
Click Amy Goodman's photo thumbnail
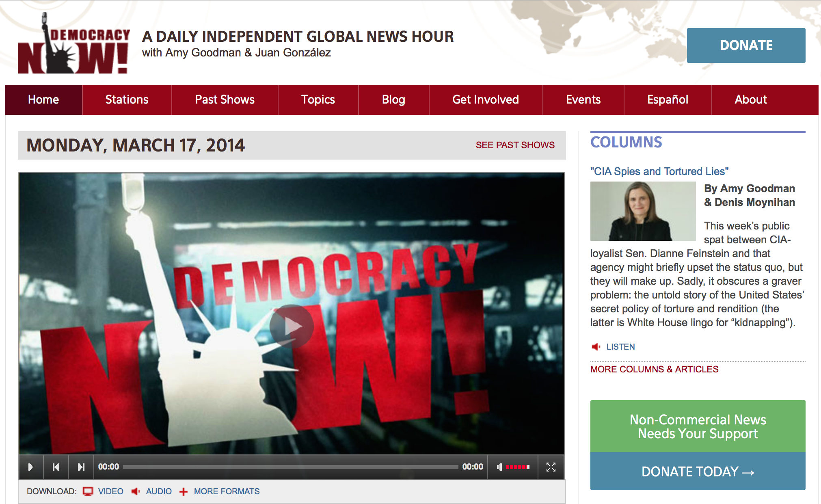(643, 211)
